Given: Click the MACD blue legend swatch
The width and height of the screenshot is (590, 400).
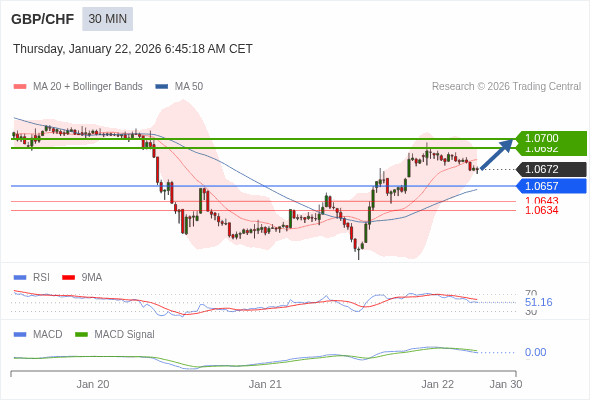Looking at the screenshot, I should click(20, 335).
